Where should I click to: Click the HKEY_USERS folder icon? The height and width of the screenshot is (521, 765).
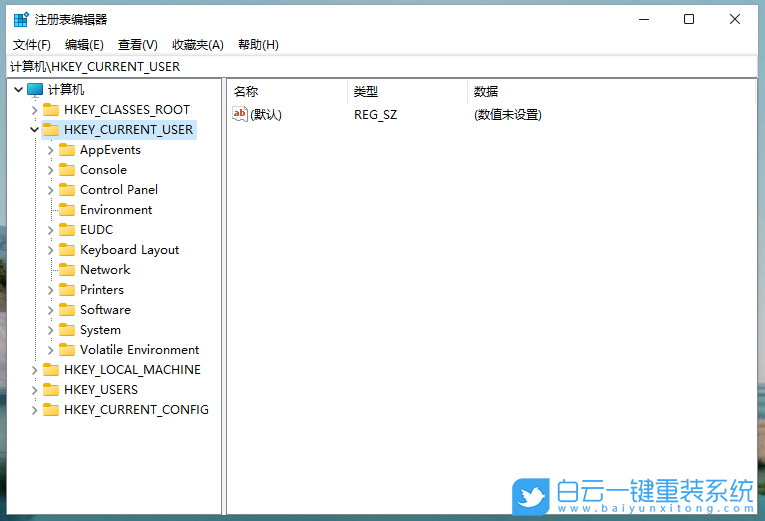click(51, 390)
